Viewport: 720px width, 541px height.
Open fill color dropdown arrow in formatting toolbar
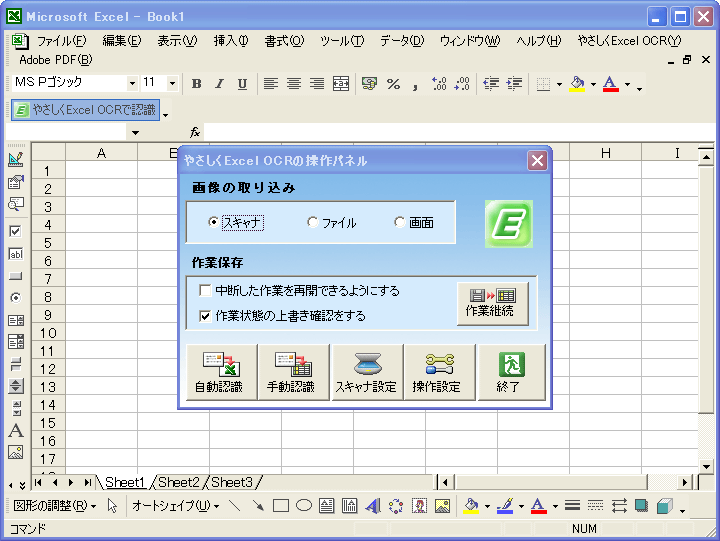[x=593, y=84]
